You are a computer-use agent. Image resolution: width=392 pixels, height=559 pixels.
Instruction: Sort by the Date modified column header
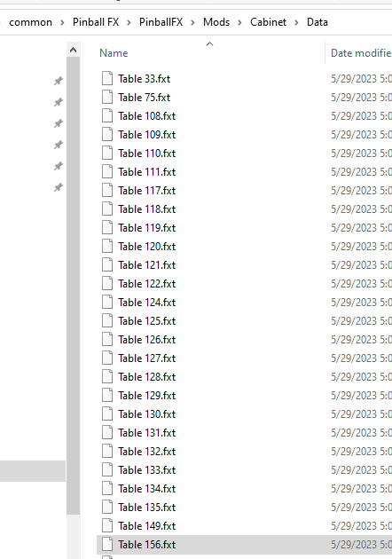(361, 52)
